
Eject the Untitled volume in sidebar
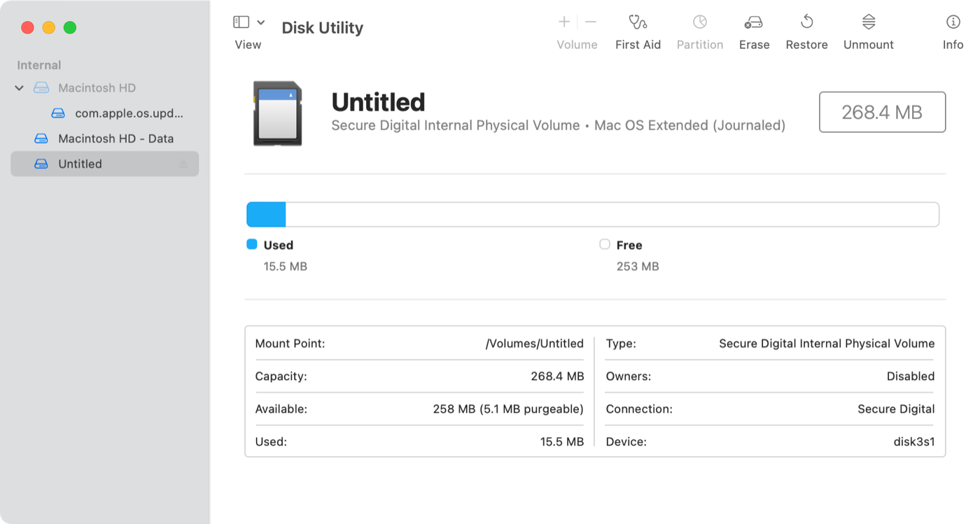pyautogui.click(x=183, y=164)
